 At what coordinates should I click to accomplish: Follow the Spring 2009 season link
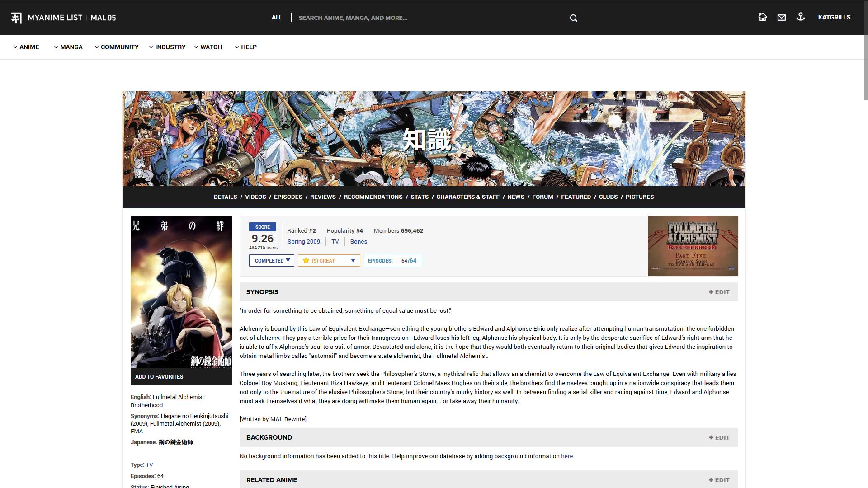pyautogui.click(x=303, y=242)
